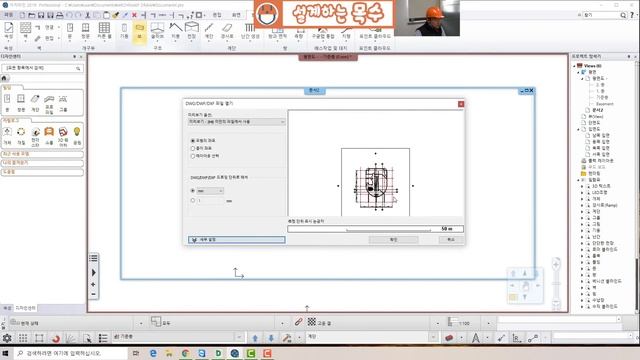This screenshot has width=640, height=360.
Task: Click the red X delete icon in quick toolbar
Action: click(134, 15)
